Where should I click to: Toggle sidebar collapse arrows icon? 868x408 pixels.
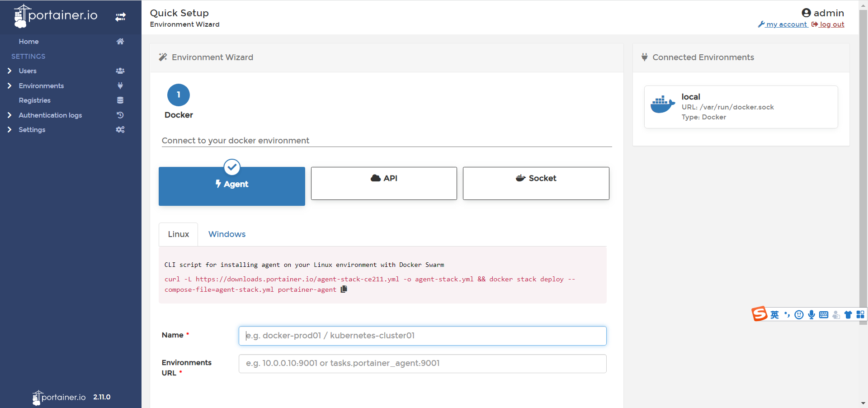coord(120,17)
